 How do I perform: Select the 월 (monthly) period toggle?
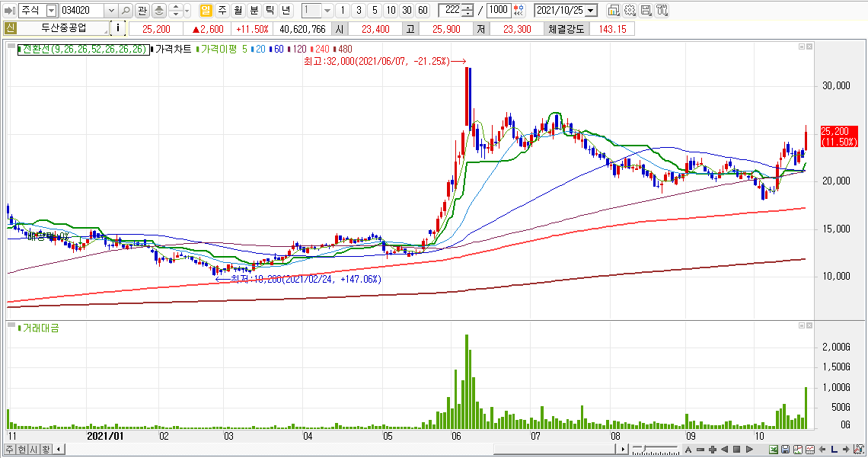click(x=238, y=10)
